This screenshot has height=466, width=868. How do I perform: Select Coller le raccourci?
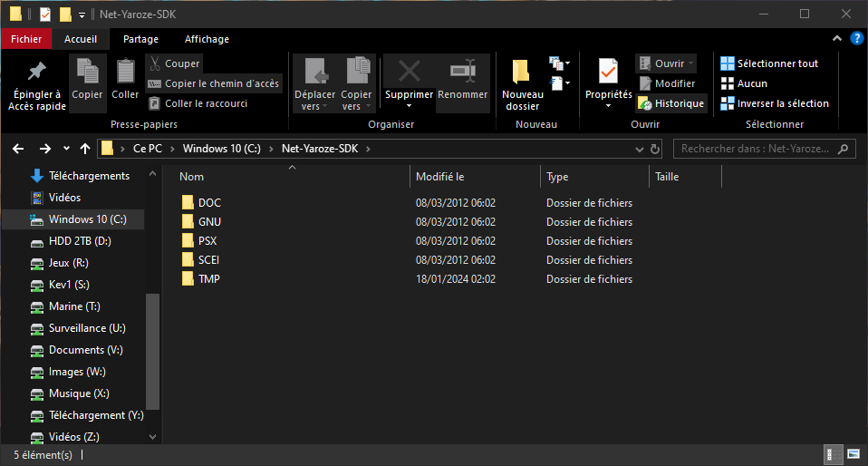(x=198, y=103)
